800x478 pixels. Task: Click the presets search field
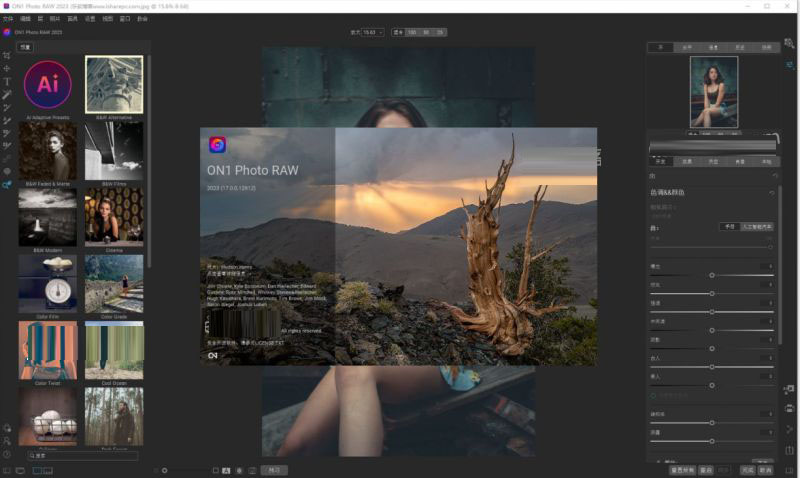point(83,456)
